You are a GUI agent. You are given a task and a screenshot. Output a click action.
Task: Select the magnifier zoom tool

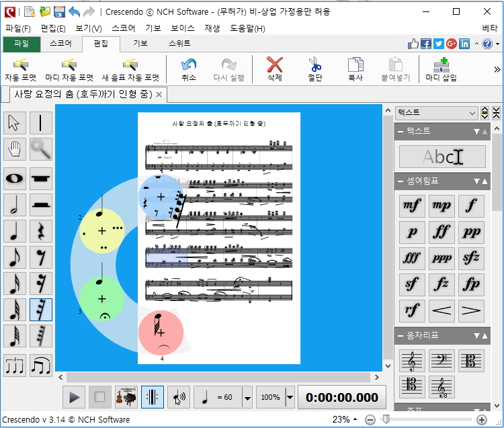tap(41, 149)
